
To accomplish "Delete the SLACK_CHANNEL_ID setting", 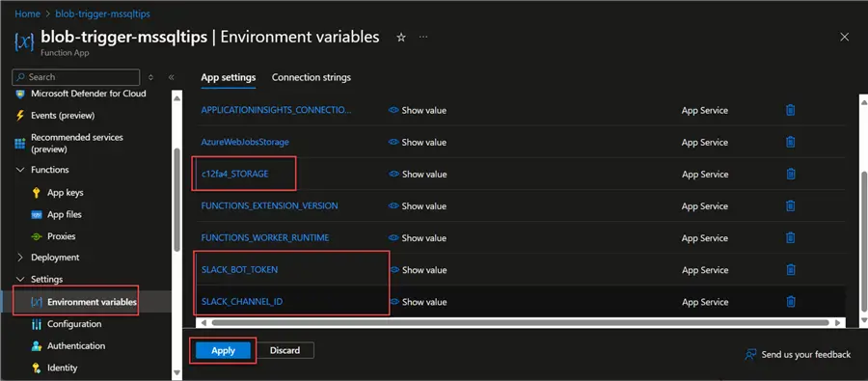I will click(791, 302).
